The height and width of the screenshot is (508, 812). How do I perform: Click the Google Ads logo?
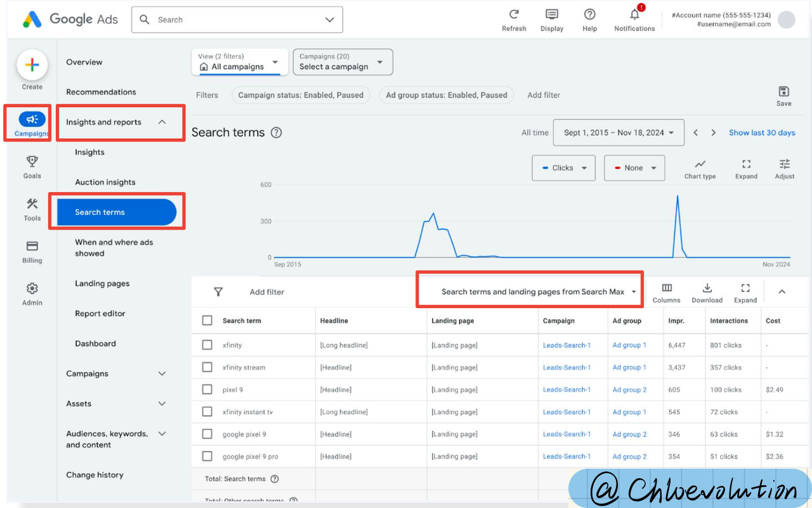[70, 20]
